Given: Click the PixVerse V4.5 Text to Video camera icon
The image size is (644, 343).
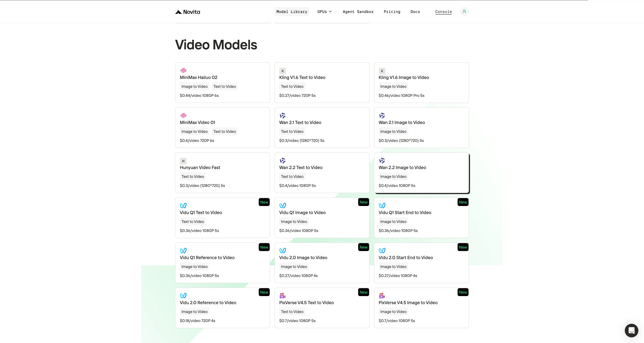Looking at the screenshot, I should (x=282, y=296).
